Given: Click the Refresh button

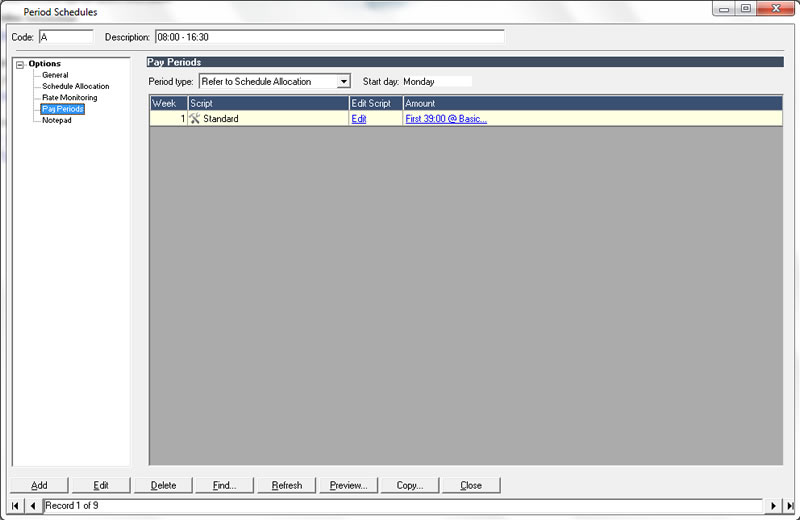Looking at the screenshot, I should coord(287,485).
